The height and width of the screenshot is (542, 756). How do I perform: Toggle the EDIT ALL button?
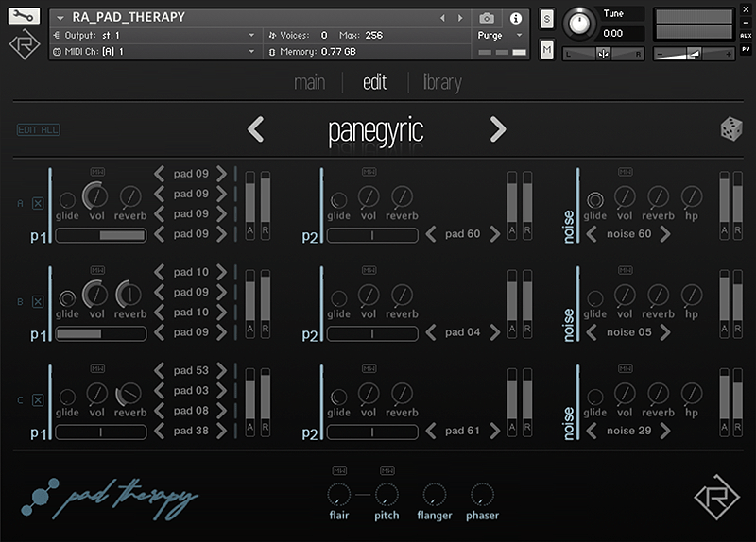point(39,129)
